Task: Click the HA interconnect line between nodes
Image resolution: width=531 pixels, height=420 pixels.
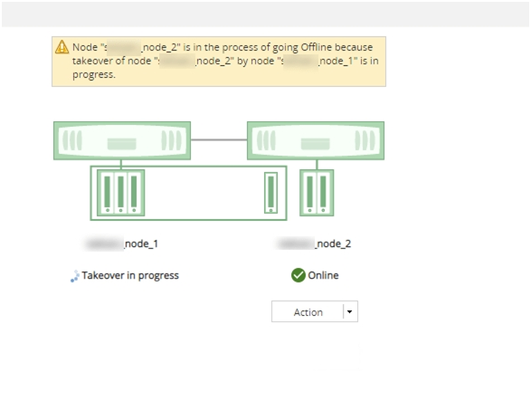Action: coord(219,139)
